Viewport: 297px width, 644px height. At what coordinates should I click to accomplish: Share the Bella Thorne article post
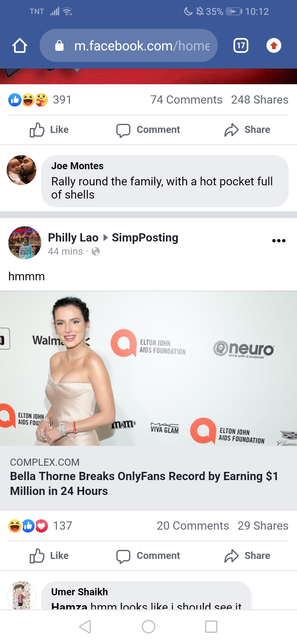pos(247,556)
